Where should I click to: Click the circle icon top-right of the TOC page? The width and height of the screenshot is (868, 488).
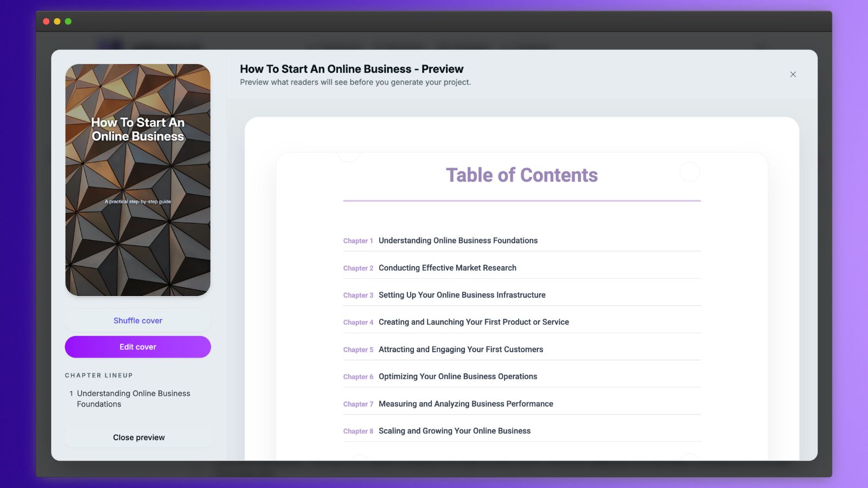coord(691,172)
